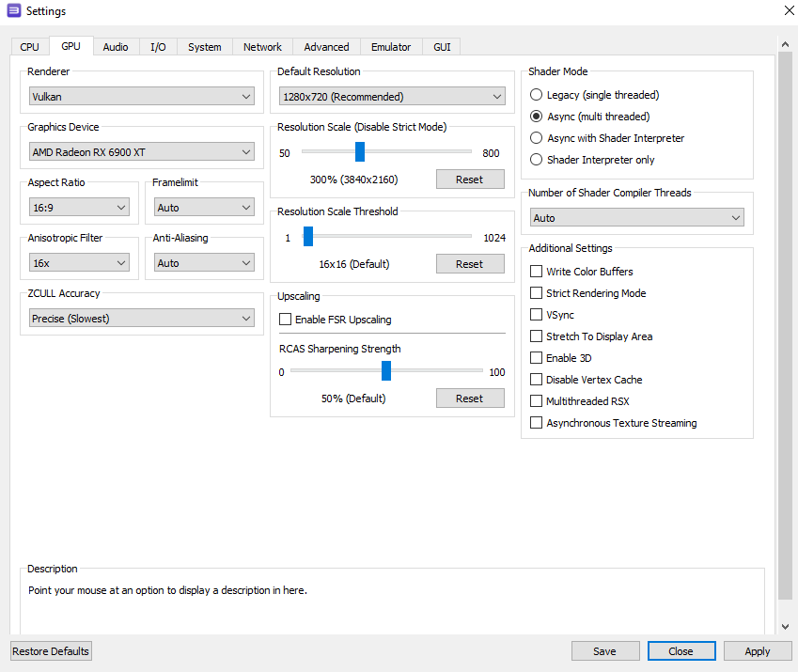
Task: Open the Emulator tab
Action: click(x=391, y=47)
